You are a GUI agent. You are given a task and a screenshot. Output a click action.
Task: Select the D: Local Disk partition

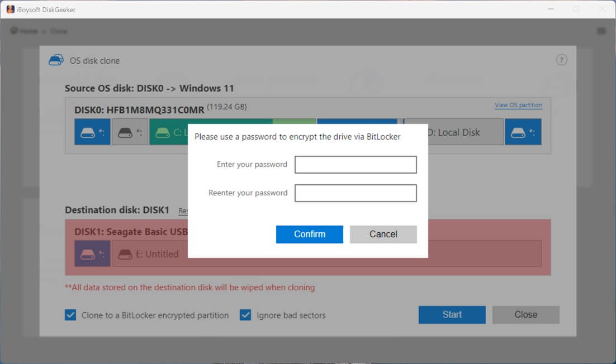click(x=466, y=132)
